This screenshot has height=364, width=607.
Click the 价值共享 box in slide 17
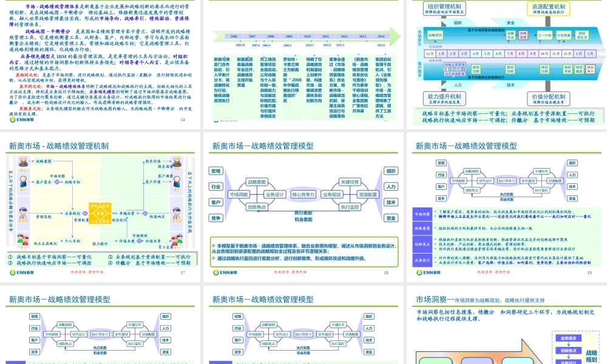[152, 241]
